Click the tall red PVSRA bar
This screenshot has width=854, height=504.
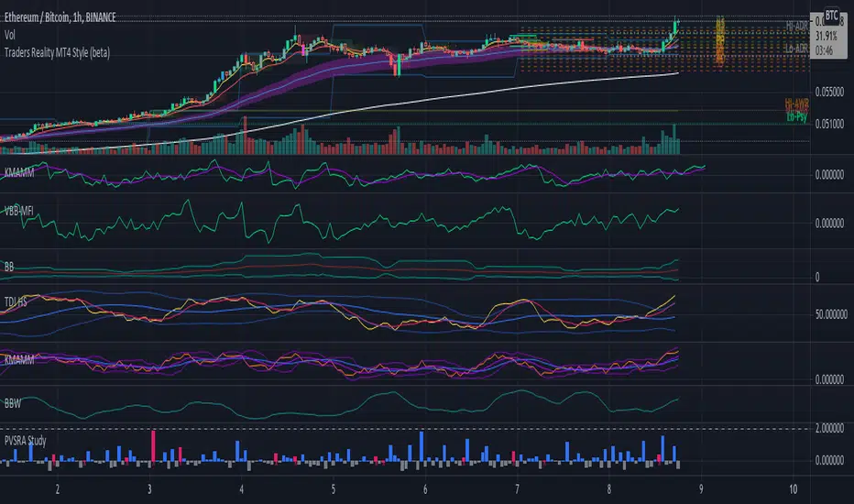(x=154, y=446)
